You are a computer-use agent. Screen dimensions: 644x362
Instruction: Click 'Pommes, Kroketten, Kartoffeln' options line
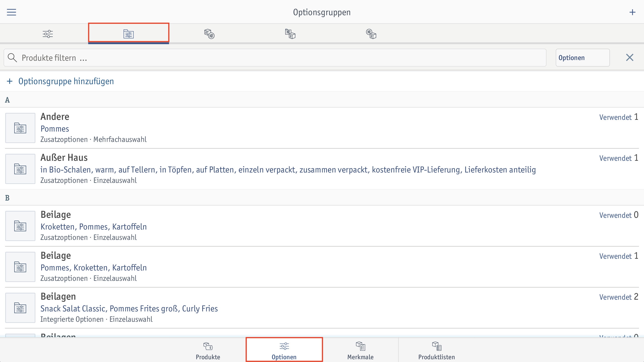tap(93, 268)
